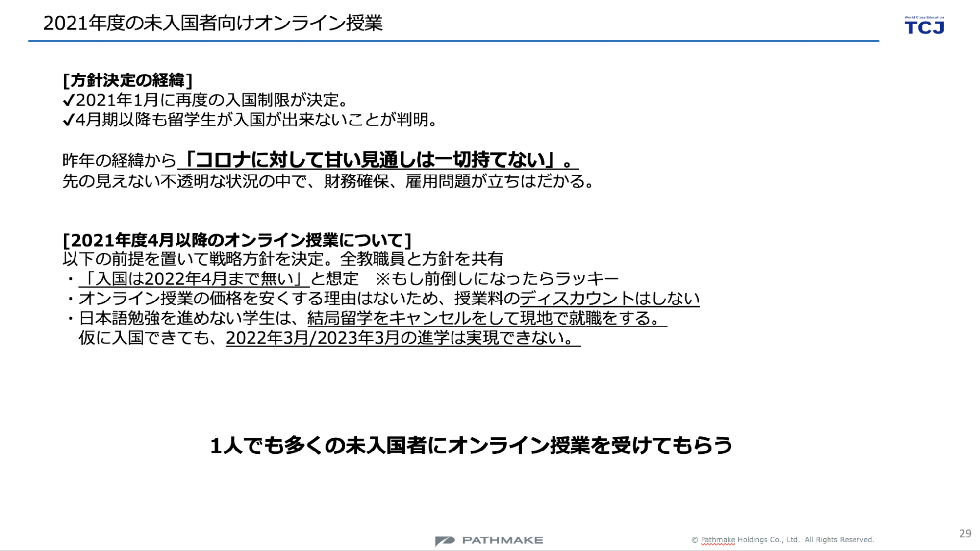Select the slide title 2021年度の未入国者向けオンライン授業

(x=213, y=23)
